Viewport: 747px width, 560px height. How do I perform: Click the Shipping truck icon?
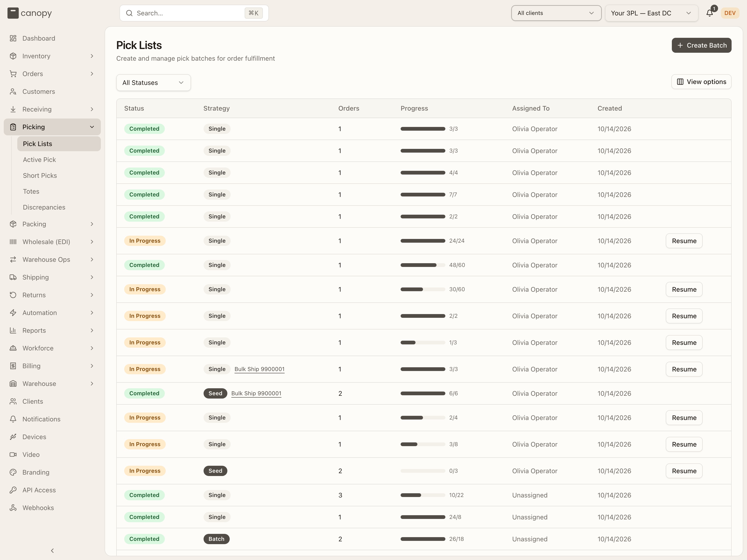click(x=13, y=277)
